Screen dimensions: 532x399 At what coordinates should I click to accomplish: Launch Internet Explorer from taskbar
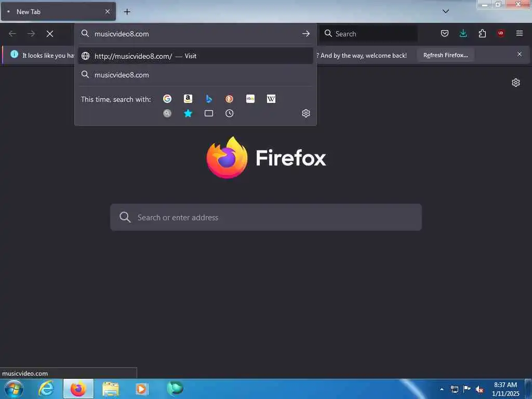(x=46, y=389)
